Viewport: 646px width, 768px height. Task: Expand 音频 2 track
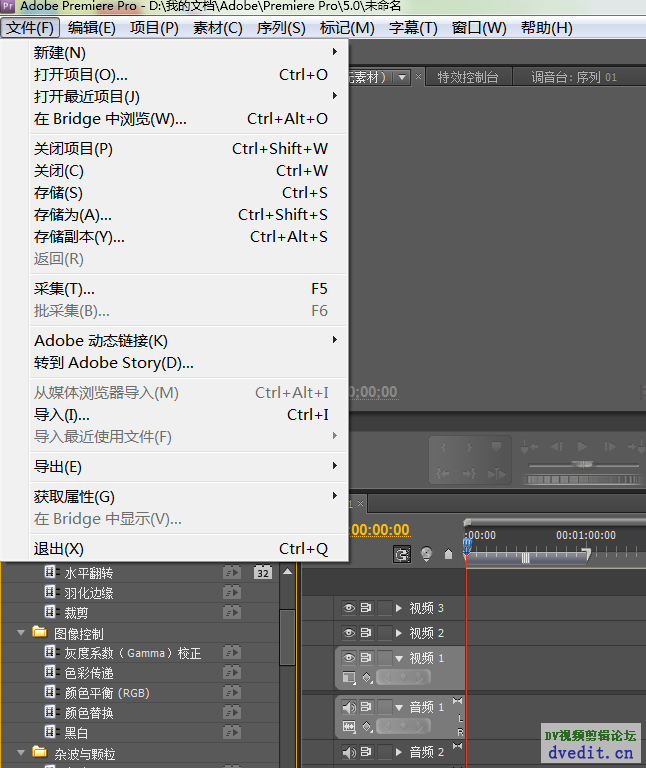pos(399,751)
